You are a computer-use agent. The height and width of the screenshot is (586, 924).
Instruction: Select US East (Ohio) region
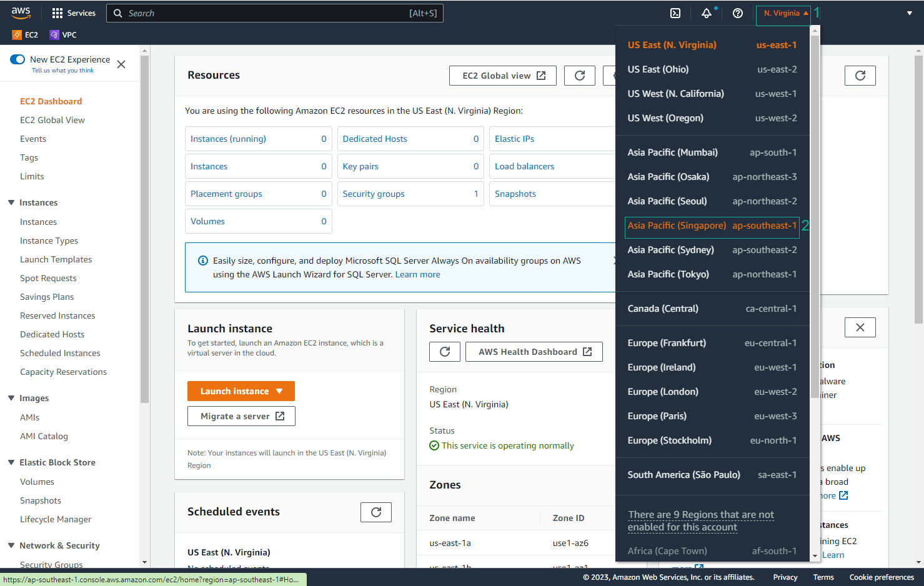click(712, 69)
